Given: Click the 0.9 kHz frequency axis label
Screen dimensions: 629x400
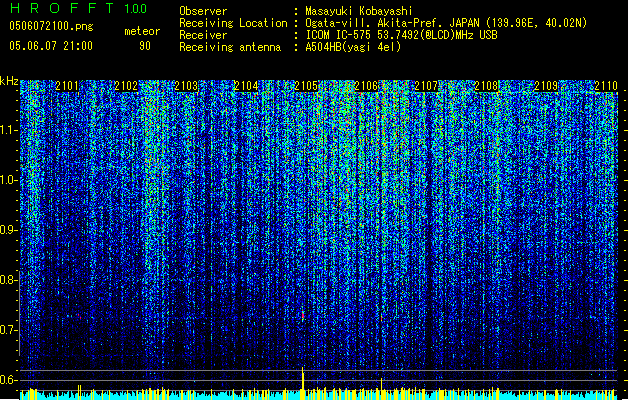Looking at the screenshot, I should 8,230.
